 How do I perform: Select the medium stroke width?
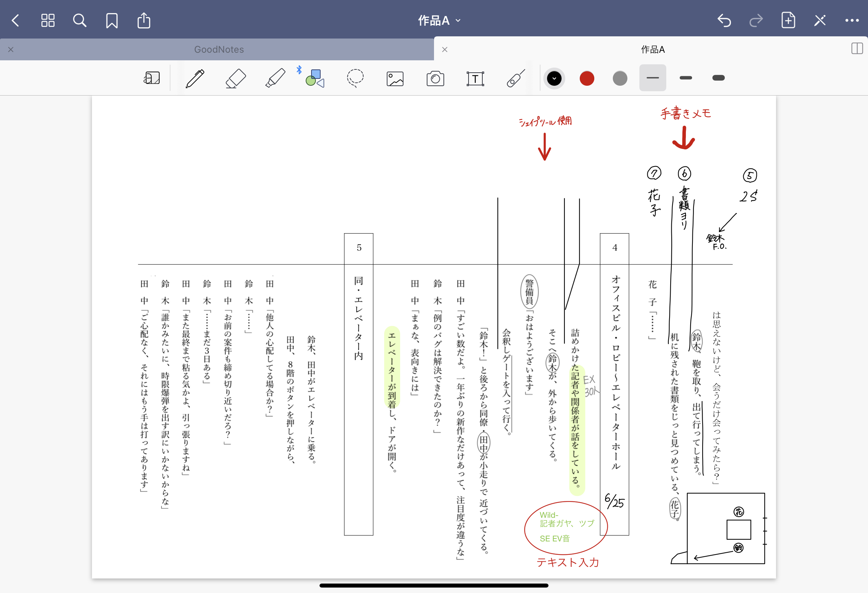point(686,78)
